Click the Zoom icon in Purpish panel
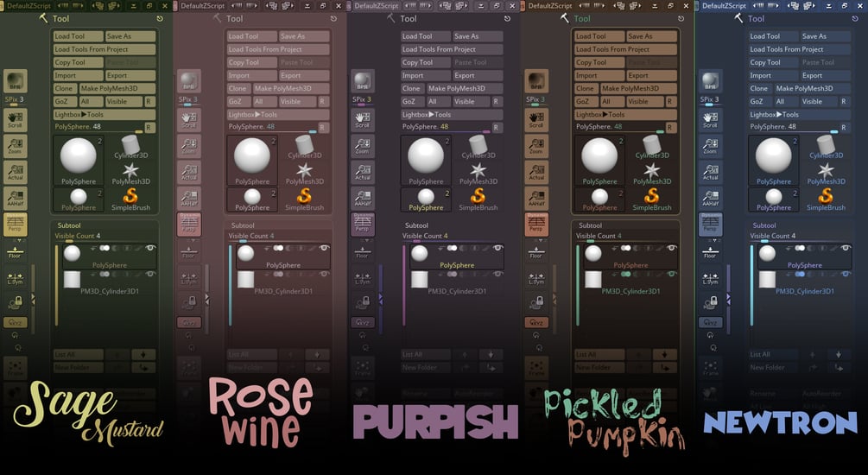Viewport: 868px width, 475px height. click(x=363, y=147)
